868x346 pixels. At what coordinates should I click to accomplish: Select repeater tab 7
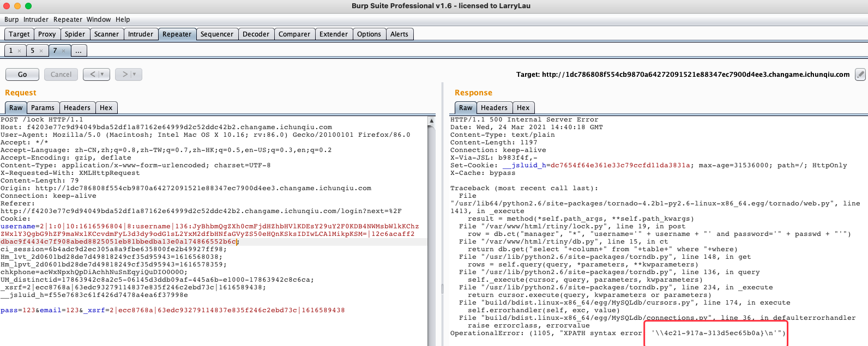tap(55, 51)
